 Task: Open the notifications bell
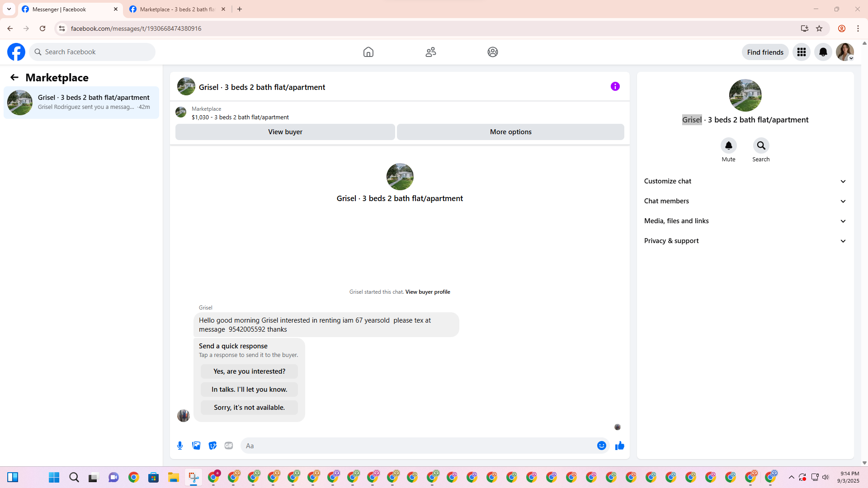tap(823, 52)
